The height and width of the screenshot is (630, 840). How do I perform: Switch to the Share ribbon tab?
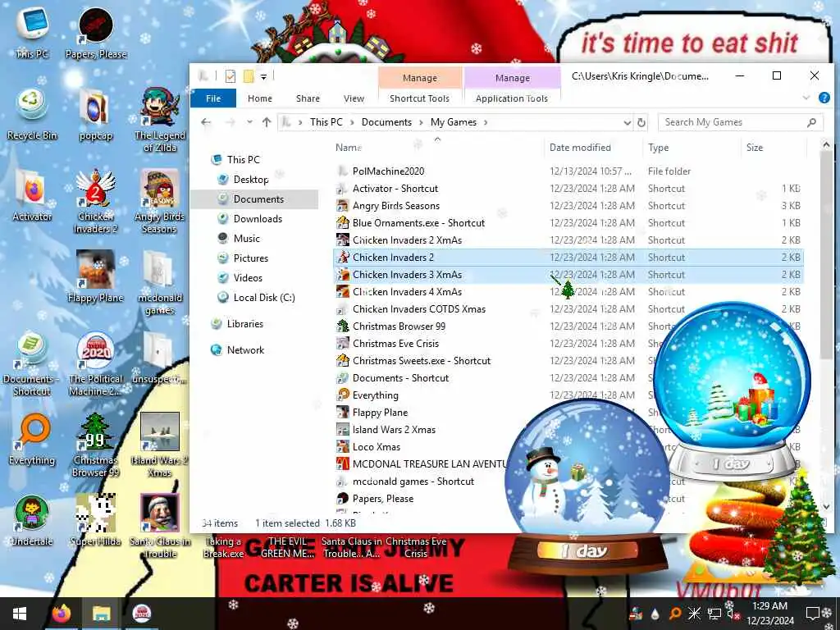pyautogui.click(x=308, y=98)
